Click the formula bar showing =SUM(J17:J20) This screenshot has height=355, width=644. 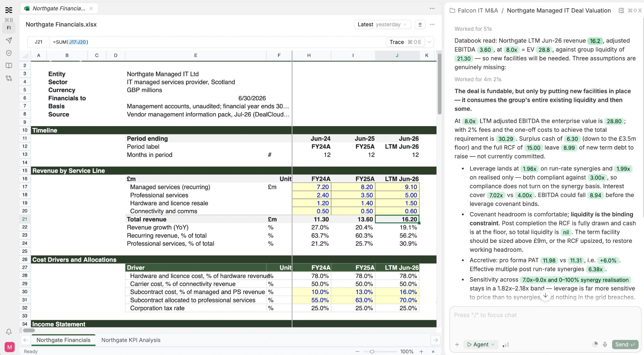click(x=218, y=42)
